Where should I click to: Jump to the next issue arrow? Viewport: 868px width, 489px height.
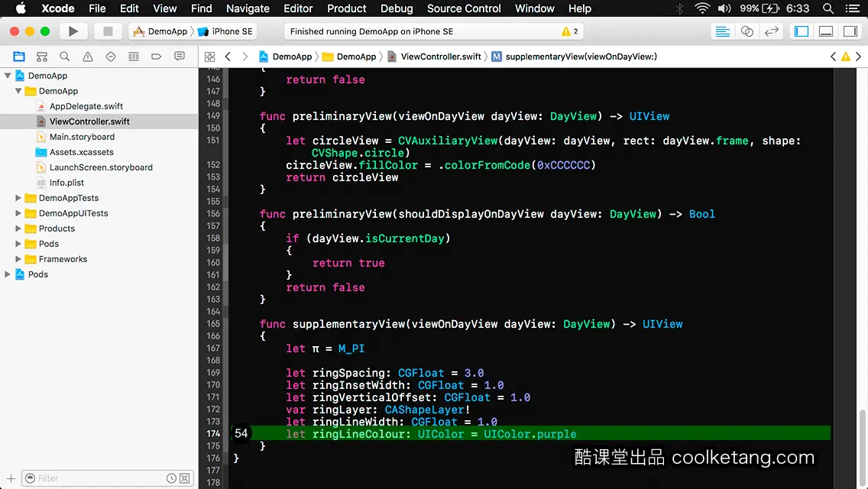[859, 57]
